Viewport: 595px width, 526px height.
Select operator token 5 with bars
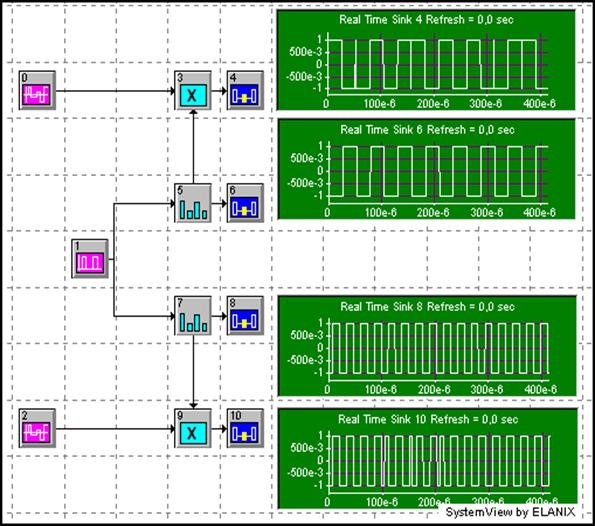(193, 203)
